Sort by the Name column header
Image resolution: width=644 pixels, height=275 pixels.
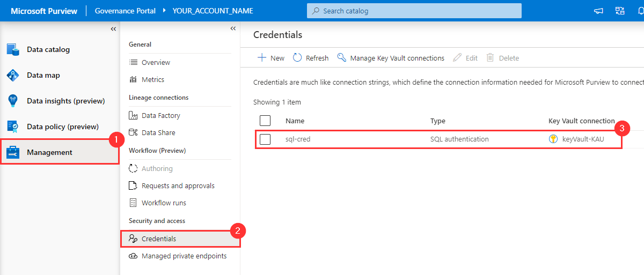(x=295, y=121)
